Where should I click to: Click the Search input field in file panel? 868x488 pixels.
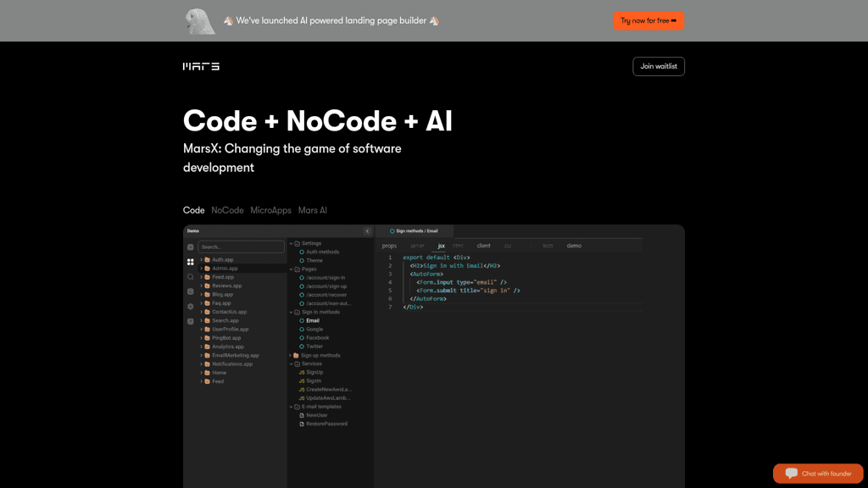242,247
